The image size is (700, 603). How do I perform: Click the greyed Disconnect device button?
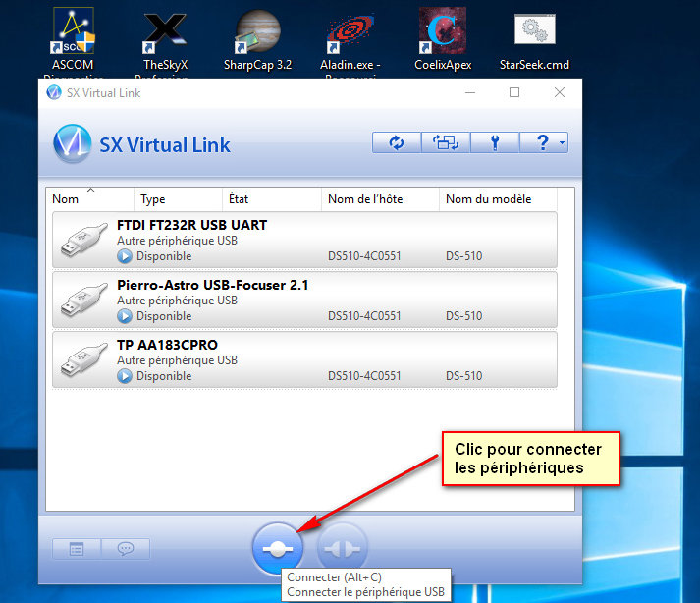click(x=343, y=549)
